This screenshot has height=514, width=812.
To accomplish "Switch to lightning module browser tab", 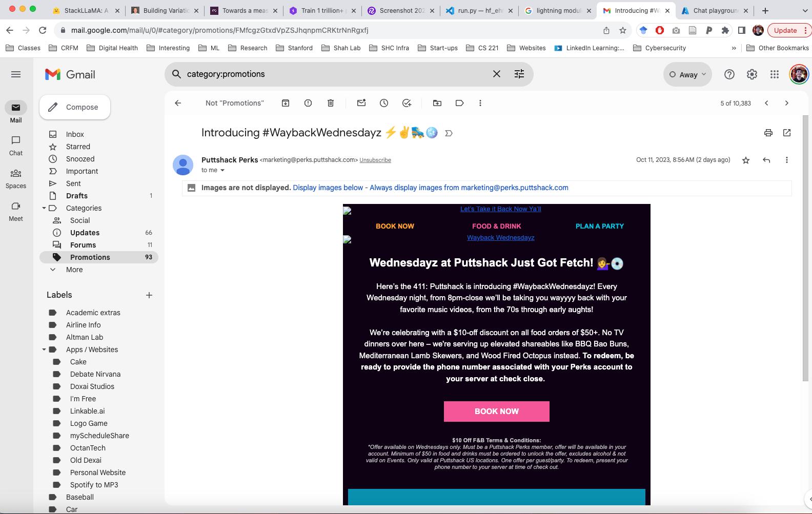I will tap(558, 10).
